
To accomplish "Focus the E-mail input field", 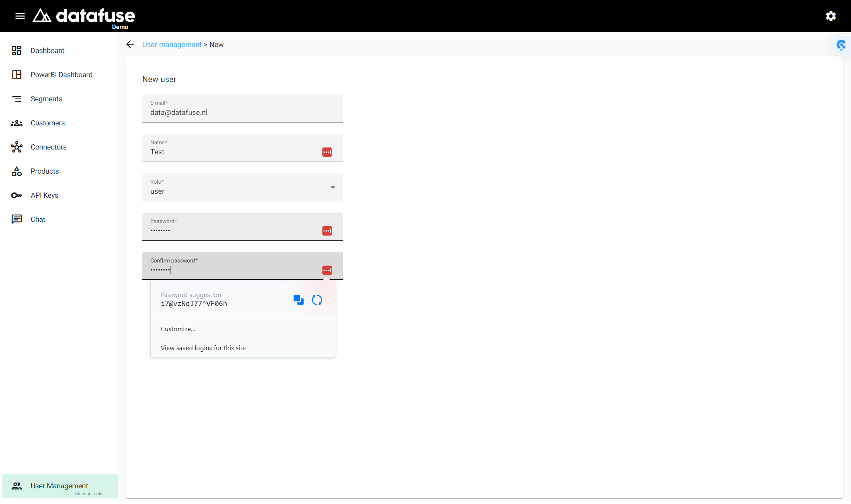I will [243, 109].
